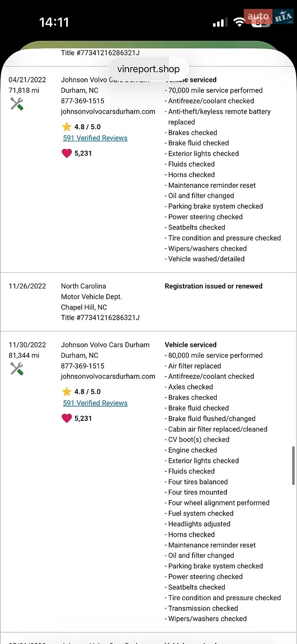Tap the vinreport.shop address pill

[x=148, y=69]
